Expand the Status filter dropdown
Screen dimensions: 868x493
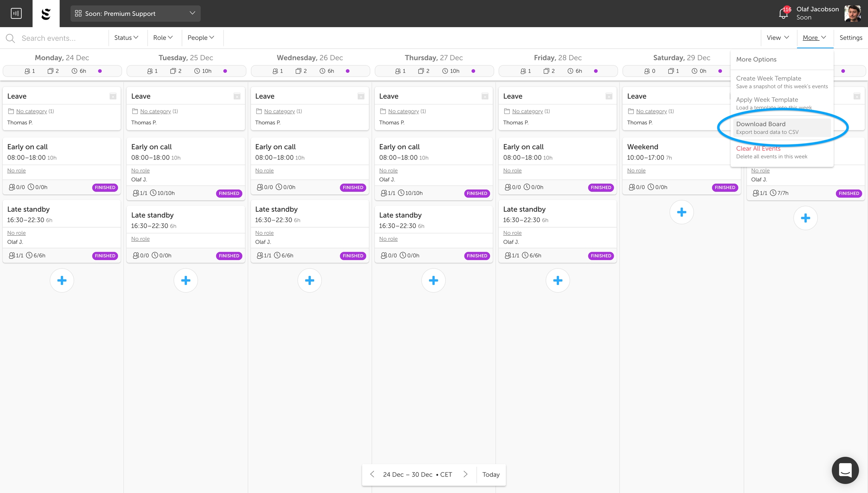pyautogui.click(x=126, y=38)
